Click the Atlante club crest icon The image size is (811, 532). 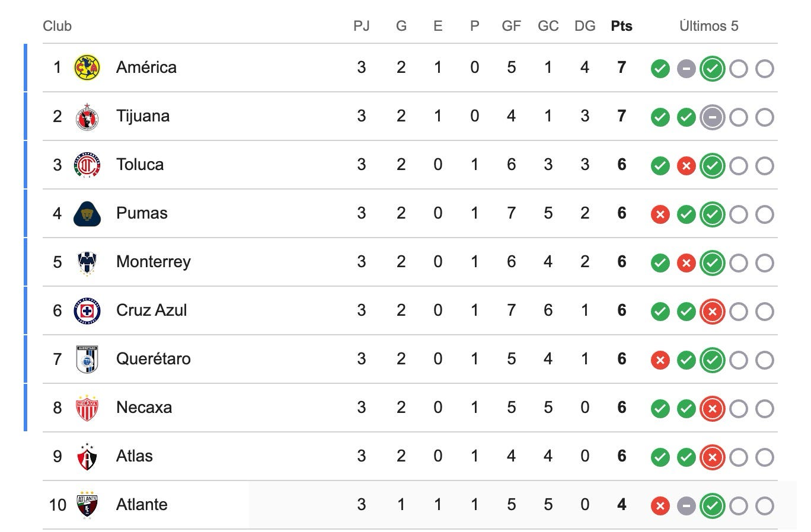click(87, 505)
